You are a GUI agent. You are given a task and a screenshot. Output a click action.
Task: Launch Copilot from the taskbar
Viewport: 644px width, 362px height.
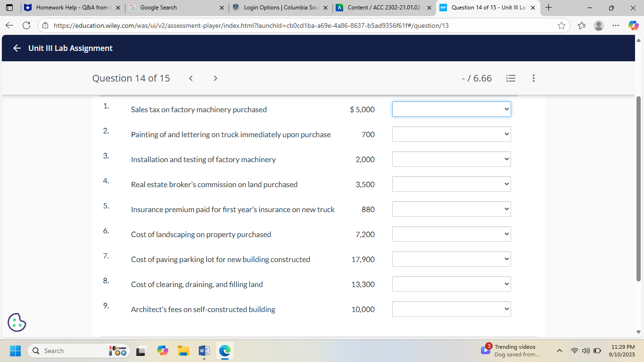(x=163, y=351)
